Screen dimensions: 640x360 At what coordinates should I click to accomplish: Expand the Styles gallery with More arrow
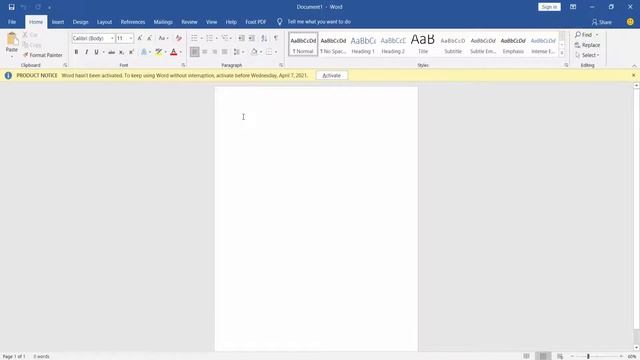pos(562,53)
